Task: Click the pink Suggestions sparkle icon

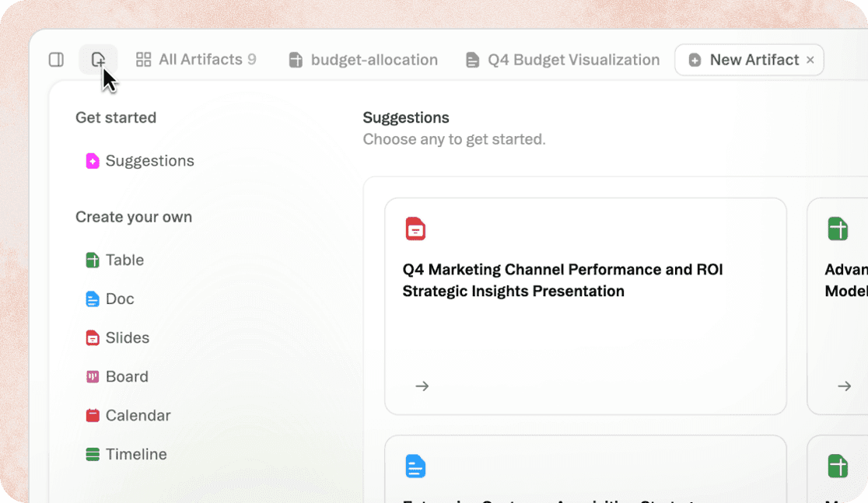Action: coord(93,161)
